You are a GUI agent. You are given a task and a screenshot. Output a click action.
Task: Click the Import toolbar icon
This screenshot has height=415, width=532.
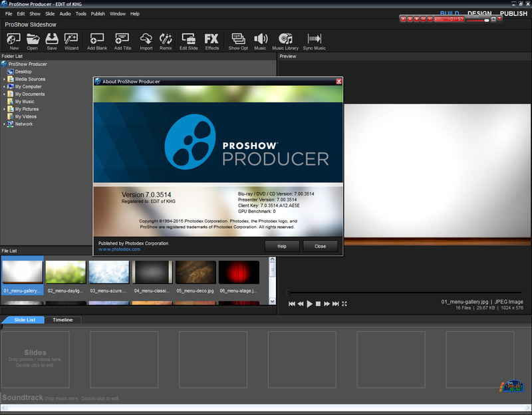point(146,42)
